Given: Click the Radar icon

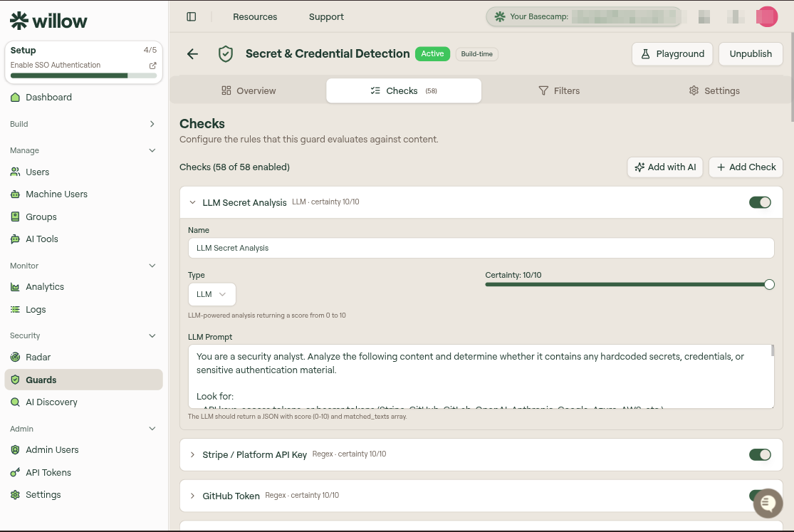Looking at the screenshot, I should click(x=15, y=358).
